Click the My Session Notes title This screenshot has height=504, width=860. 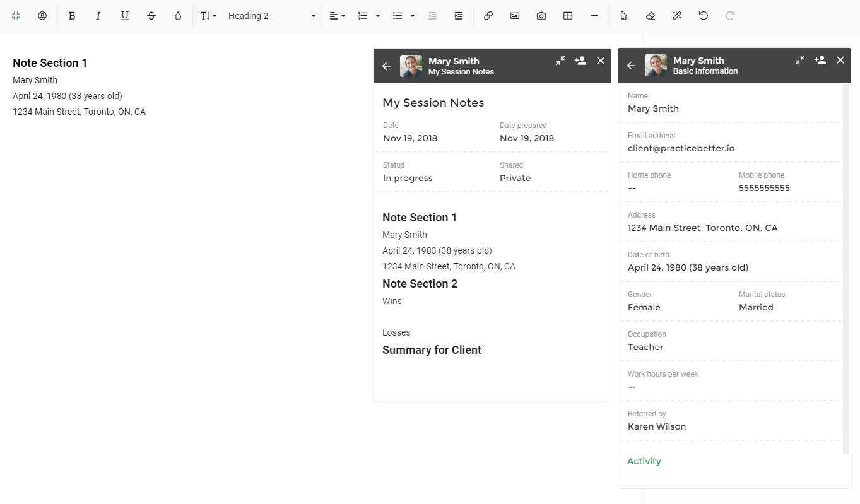click(x=433, y=103)
